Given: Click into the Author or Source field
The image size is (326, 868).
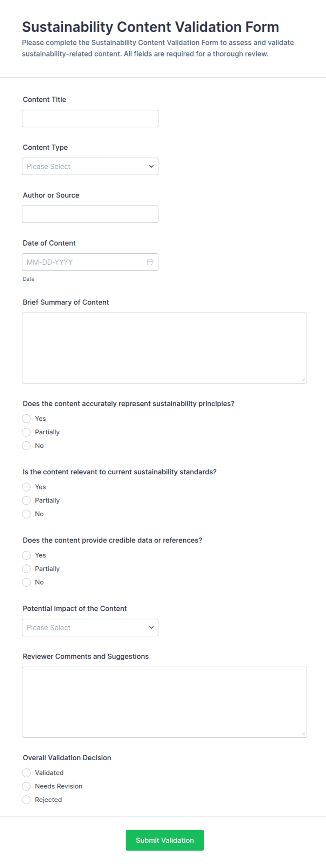Looking at the screenshot, I should (x=90, y=214).
